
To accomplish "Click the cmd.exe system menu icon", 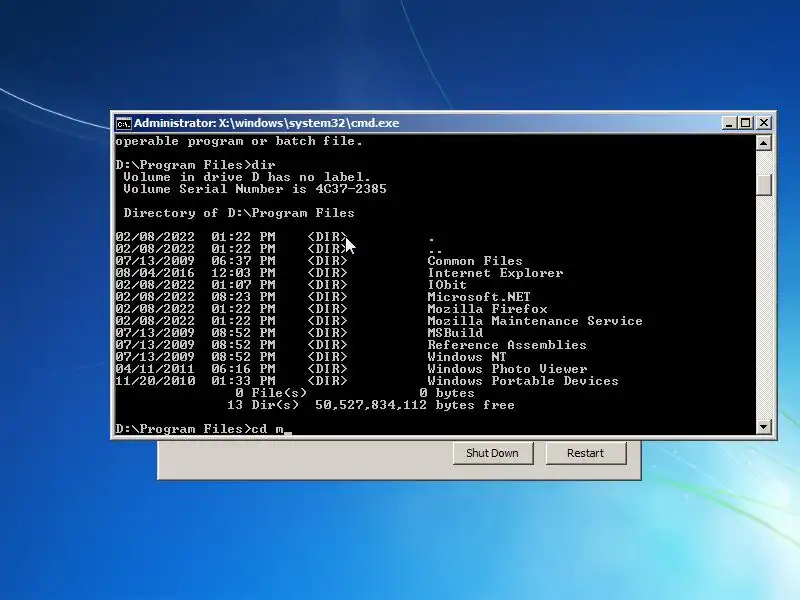I will (123, 123).
